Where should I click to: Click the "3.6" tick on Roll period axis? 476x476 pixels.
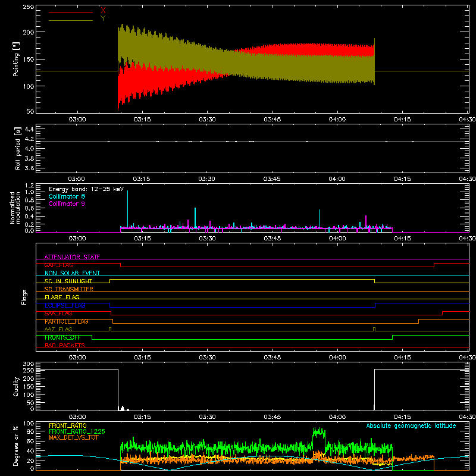pos(29,168)
